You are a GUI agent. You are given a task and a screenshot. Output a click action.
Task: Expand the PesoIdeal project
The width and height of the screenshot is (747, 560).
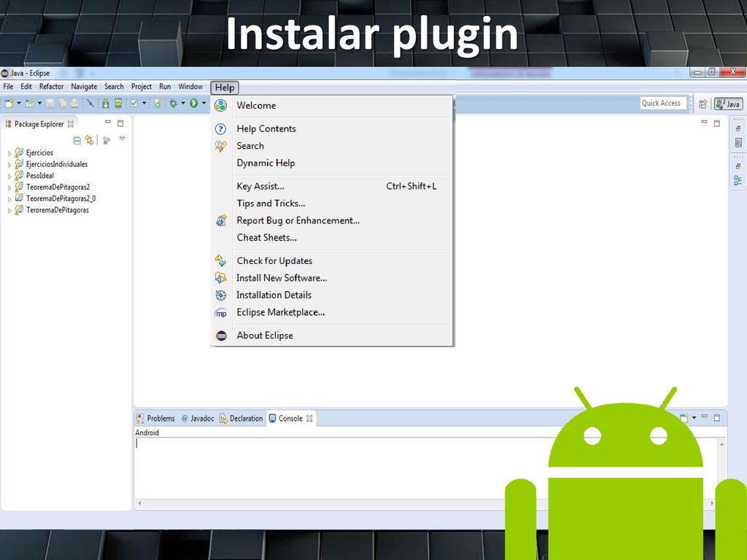tap(9, 176)
